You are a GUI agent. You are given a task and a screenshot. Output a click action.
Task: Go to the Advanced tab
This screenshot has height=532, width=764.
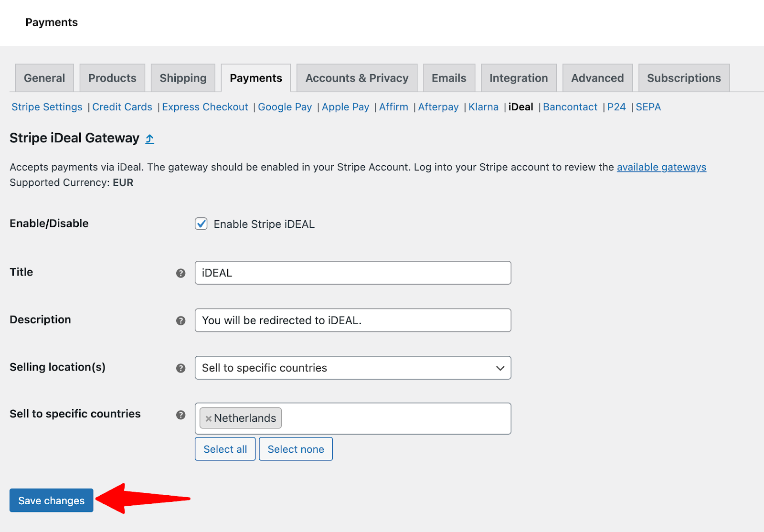(x=597, y=78)
